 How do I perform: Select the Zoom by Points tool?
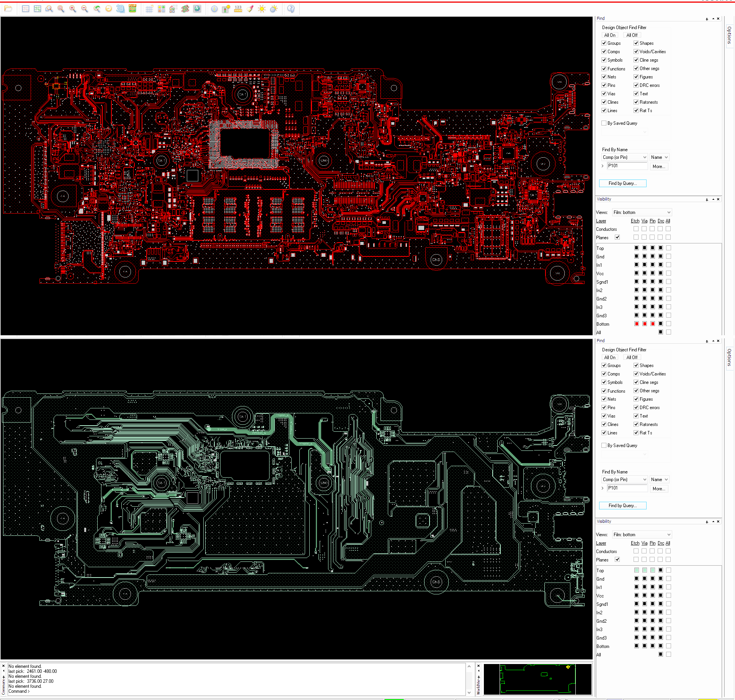(49, 9)
